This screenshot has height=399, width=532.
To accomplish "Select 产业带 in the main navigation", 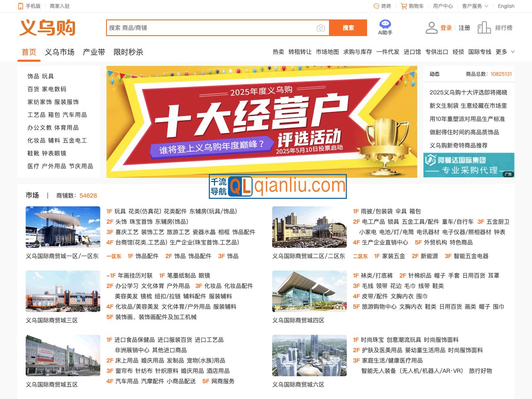I will coord(94,52).
